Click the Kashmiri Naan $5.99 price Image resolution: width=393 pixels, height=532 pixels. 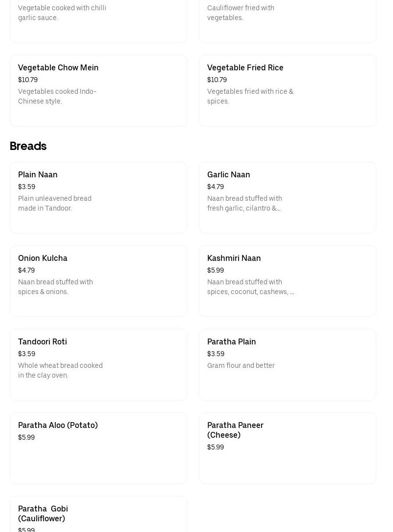[x=216, y=270]
